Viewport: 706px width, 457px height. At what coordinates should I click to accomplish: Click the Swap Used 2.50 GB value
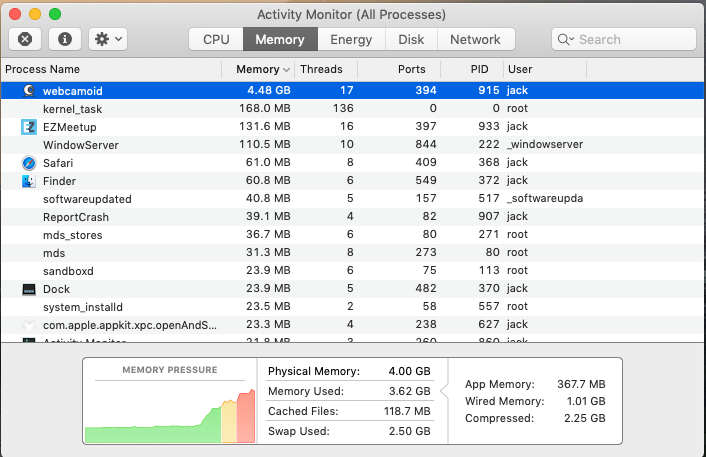point(409,431)
